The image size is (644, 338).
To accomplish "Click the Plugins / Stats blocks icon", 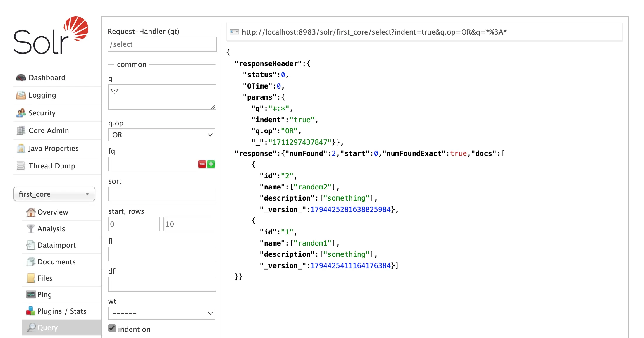I will 31,311.
